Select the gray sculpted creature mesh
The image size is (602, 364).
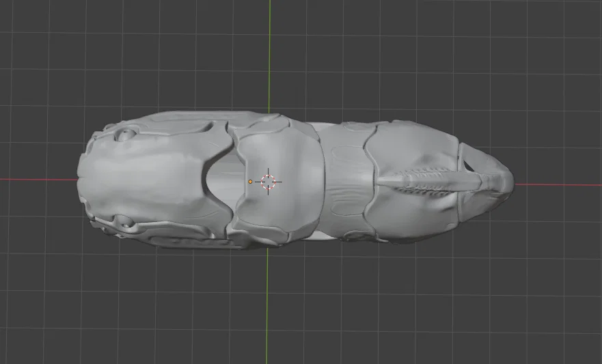click(296, 180)
